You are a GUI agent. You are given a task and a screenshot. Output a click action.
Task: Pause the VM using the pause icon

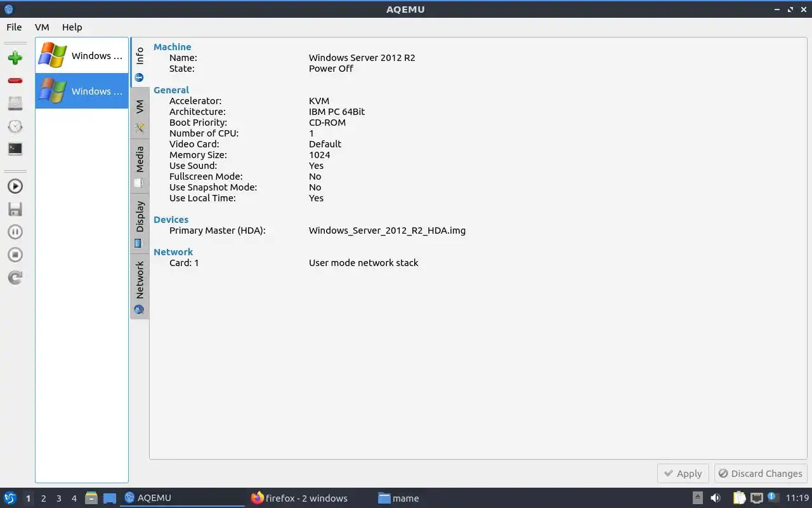click(x=15, y=232)
